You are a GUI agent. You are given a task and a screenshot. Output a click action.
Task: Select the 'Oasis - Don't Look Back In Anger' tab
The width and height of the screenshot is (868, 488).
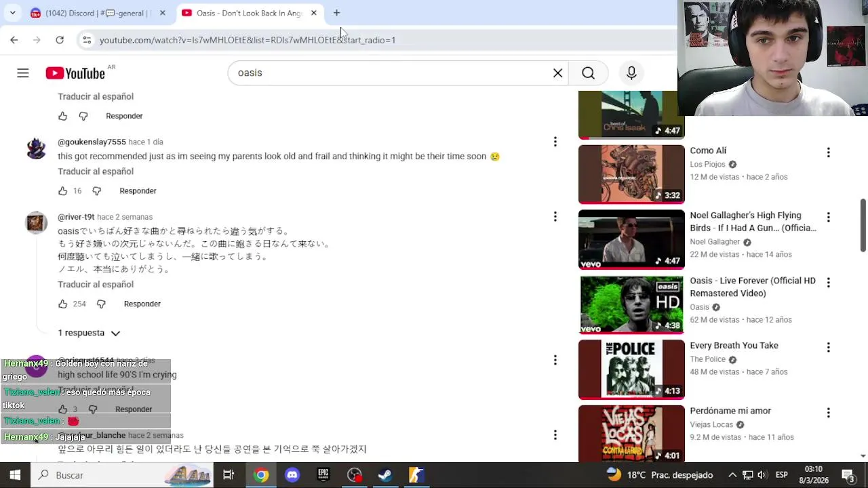click(243, 13)
